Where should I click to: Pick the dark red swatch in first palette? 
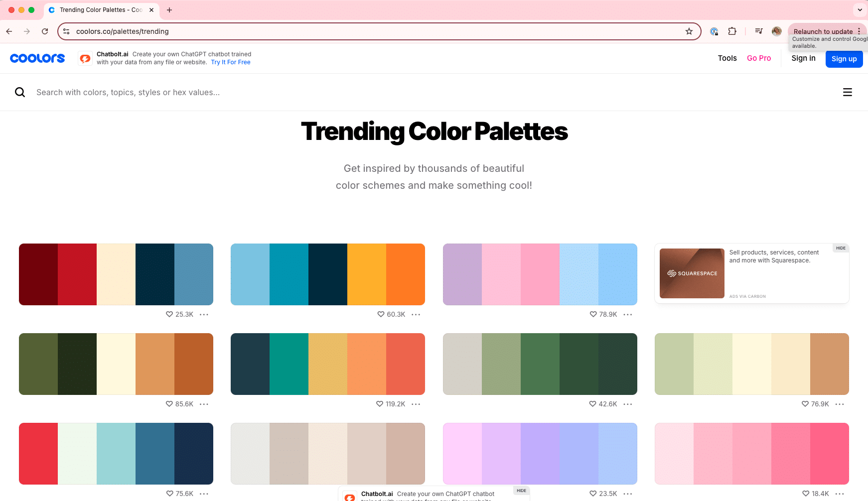(x=38, y=274)
